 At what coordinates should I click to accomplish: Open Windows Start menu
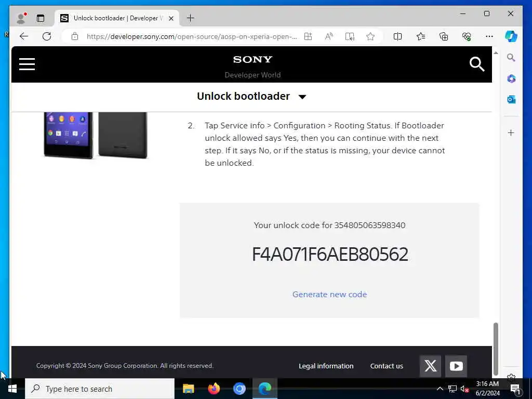click(12, 389)
